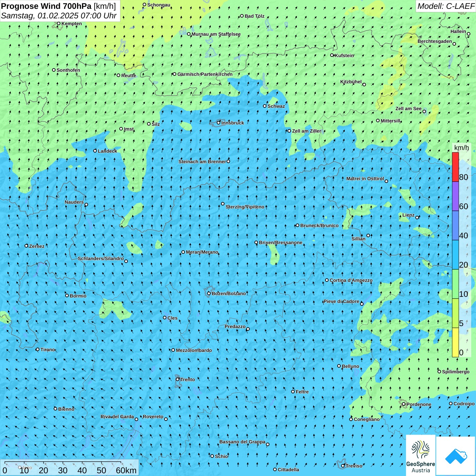
Task: Click the Pordenone city label
Action: [419, 404]
